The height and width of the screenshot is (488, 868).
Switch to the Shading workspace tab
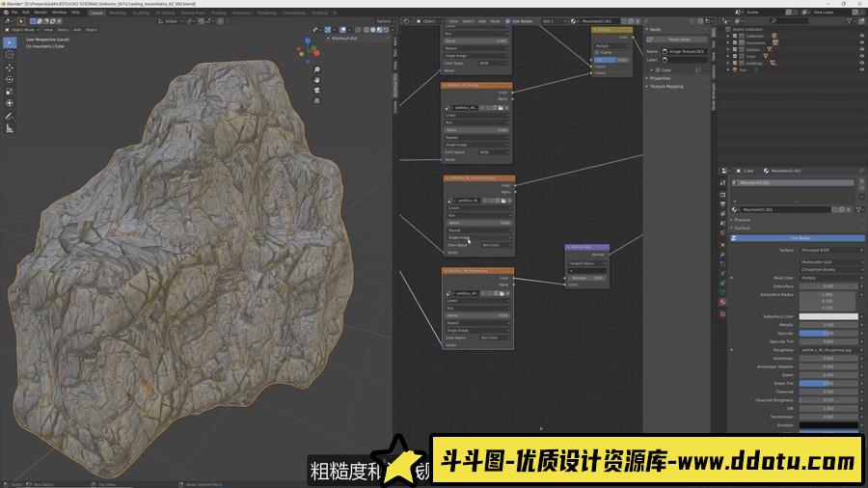219,13
